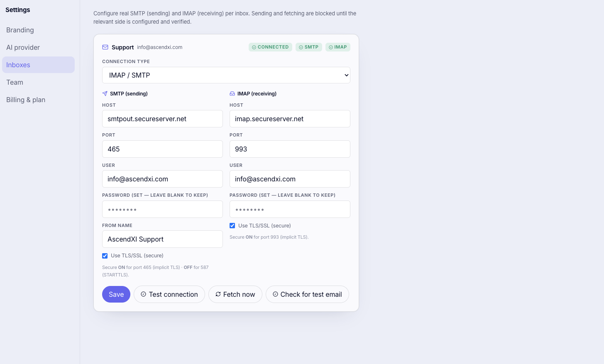Click the check-circle icon in Test connection
Viewport: 604px width, 364px height.
coord(143,294)
